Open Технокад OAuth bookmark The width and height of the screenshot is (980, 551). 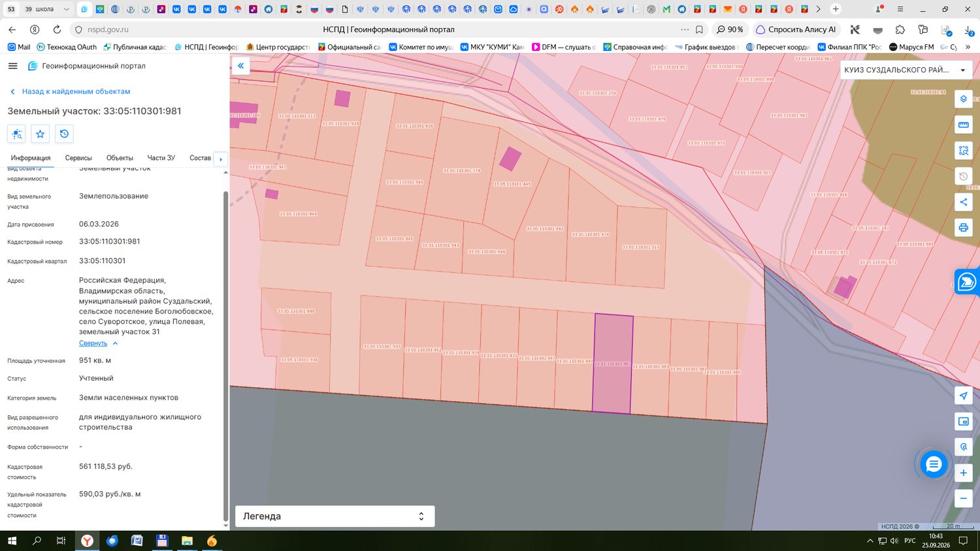tap(67, 47)
